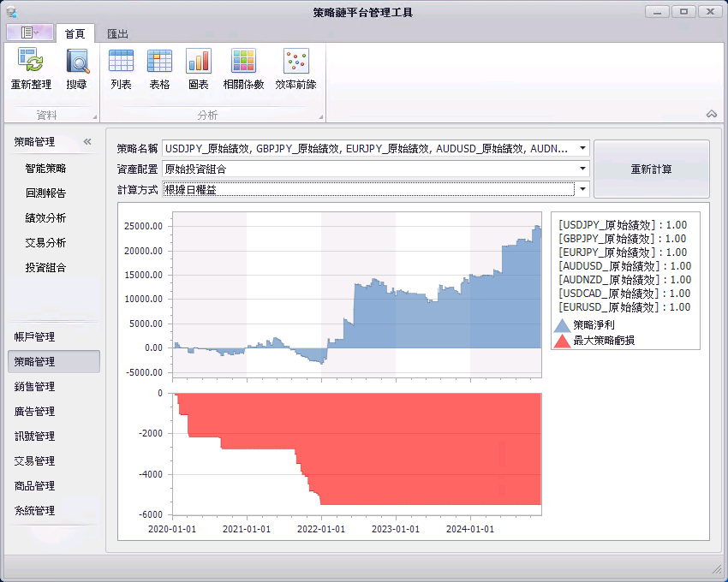Open the 分析 group dialog launcher
Viewport: 728px width, 582px height.
click(320, 117)
